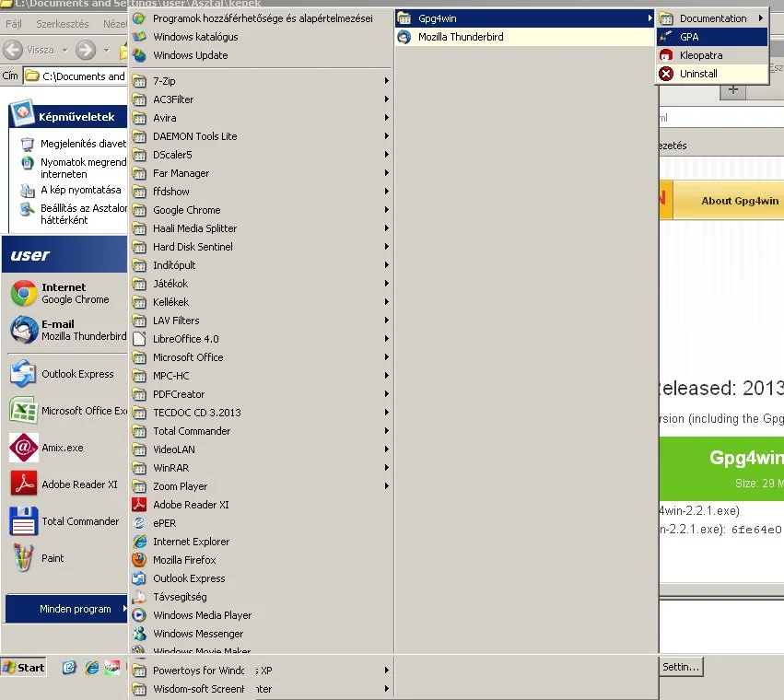Expand the 7-Zip folder arrow
784x700 pixels.
[x=387, y=80]
